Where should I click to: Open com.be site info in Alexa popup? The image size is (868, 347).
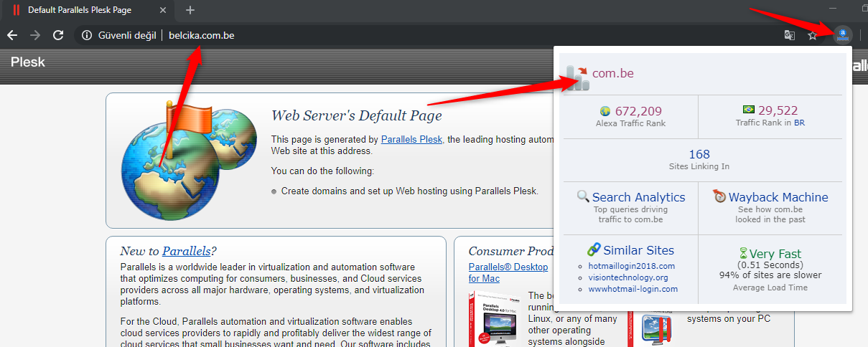(613, 73)
